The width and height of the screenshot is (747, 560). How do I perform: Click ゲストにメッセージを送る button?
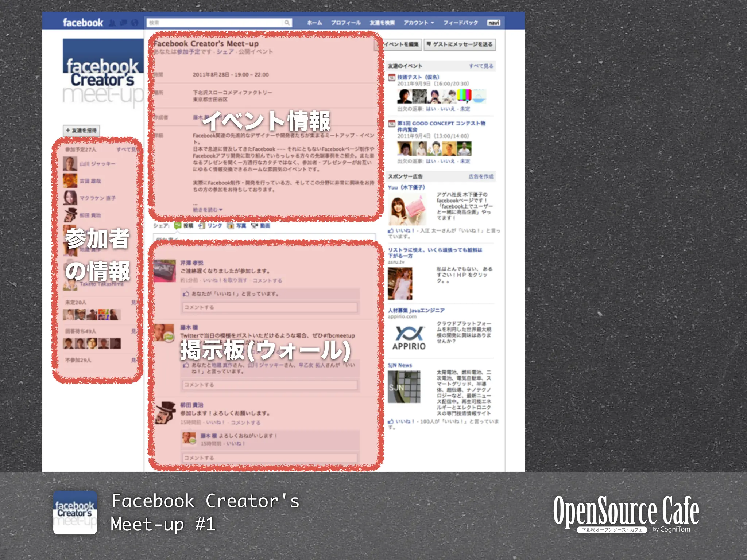point(460,44)
